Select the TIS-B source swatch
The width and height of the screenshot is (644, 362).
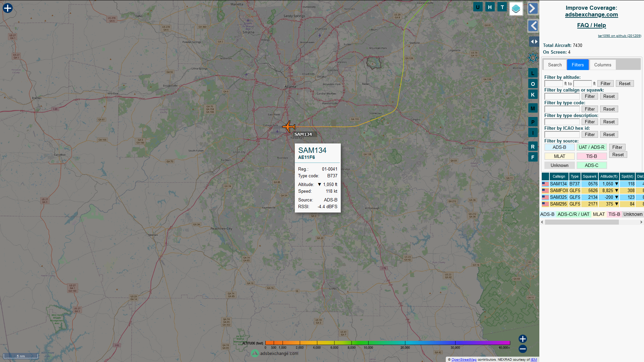[x=591, y=156]
